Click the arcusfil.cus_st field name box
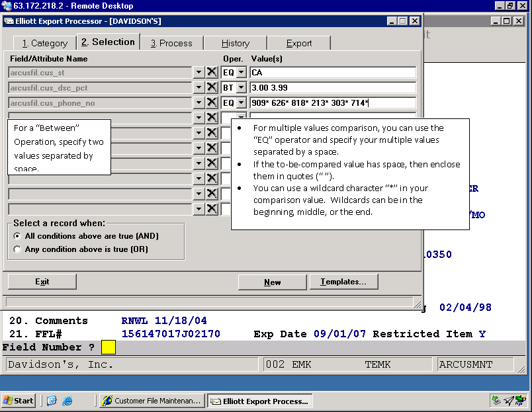This screenshot has height=412, width=532. [x=100, y=73]
